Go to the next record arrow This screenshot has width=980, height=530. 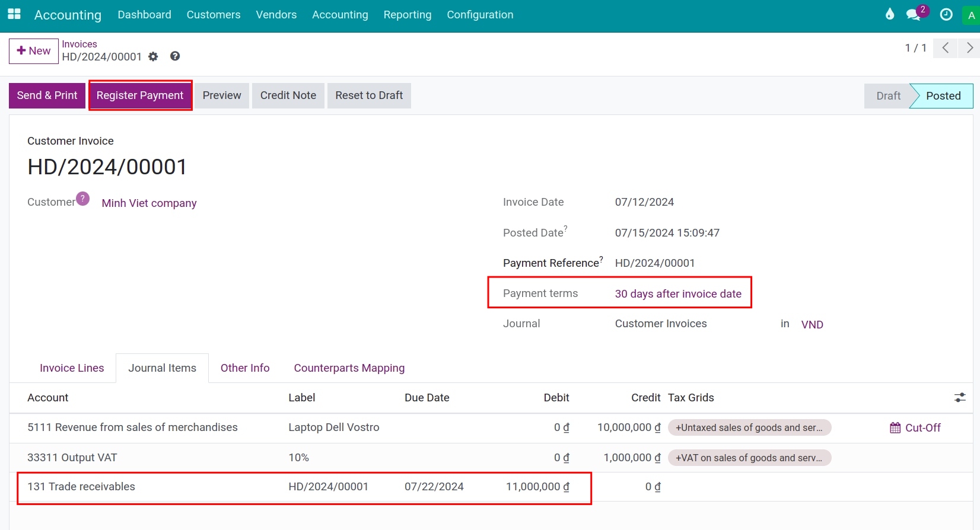tap(969, 48)
